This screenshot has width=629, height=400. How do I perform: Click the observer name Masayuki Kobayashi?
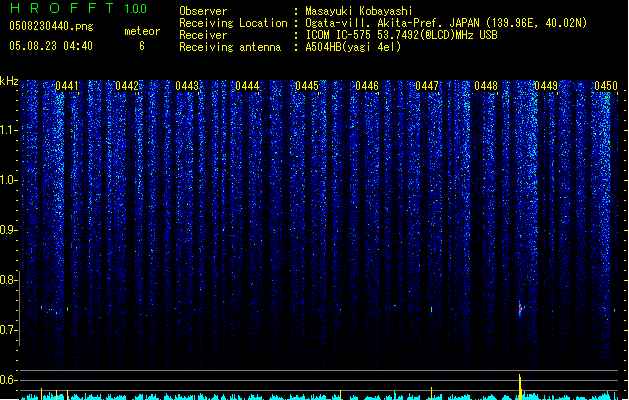coord(359,11)
